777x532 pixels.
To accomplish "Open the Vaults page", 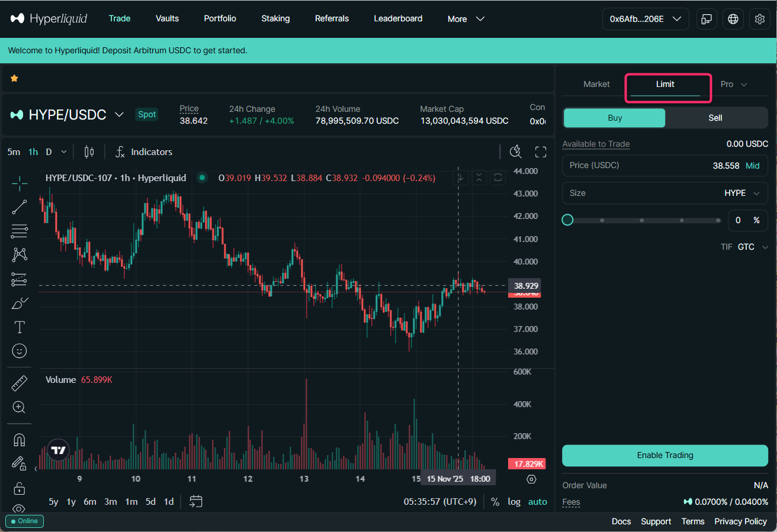I will [167, 18].
